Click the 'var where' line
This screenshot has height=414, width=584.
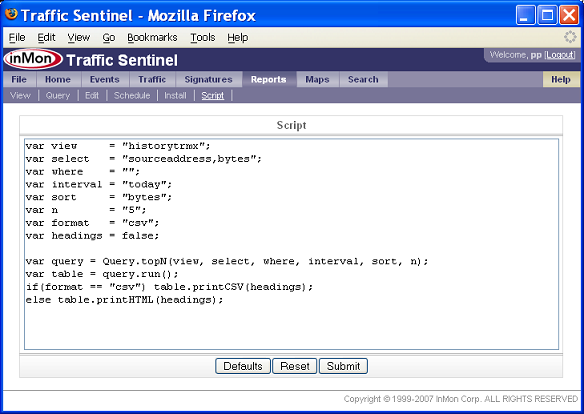pos(83,171)
